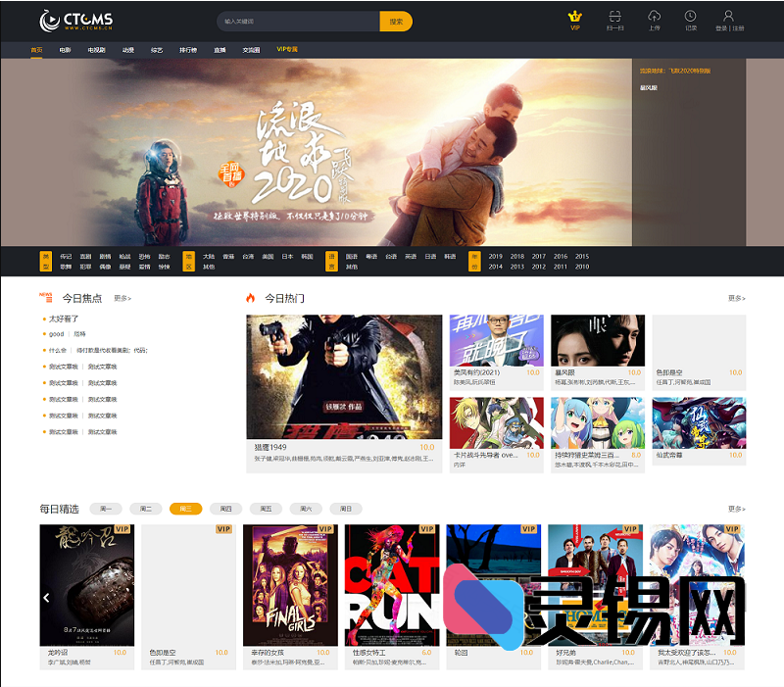
Task: Click the left arrow on 每日精选 carousel
Action: (x=46, y=597)
